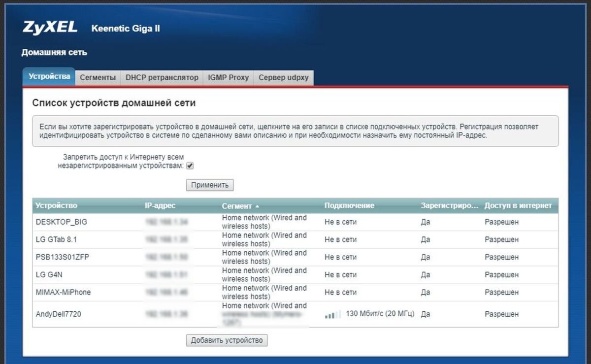Click Home network segment cell for MIMAX-MiPhone

(264, 293)
